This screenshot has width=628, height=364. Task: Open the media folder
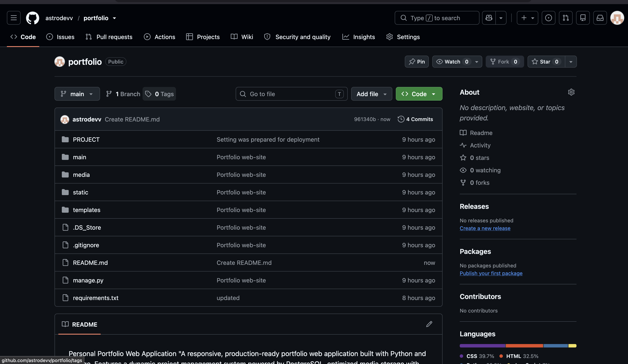point(81,175)
